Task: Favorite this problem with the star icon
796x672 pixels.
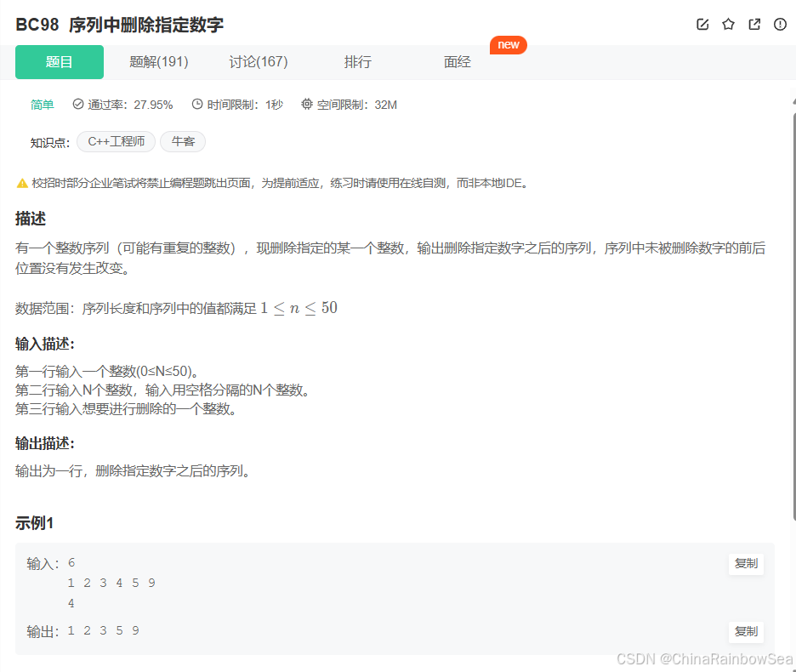Action: click(728, 25)
